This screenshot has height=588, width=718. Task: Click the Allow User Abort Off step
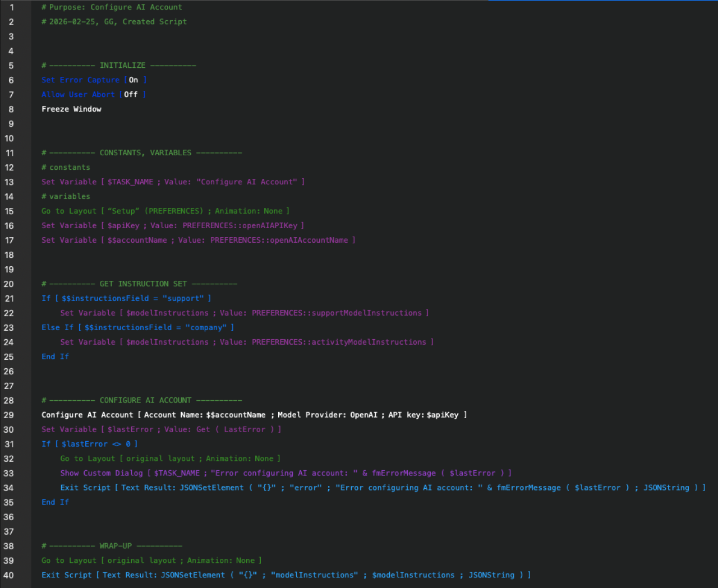(93, 95)
